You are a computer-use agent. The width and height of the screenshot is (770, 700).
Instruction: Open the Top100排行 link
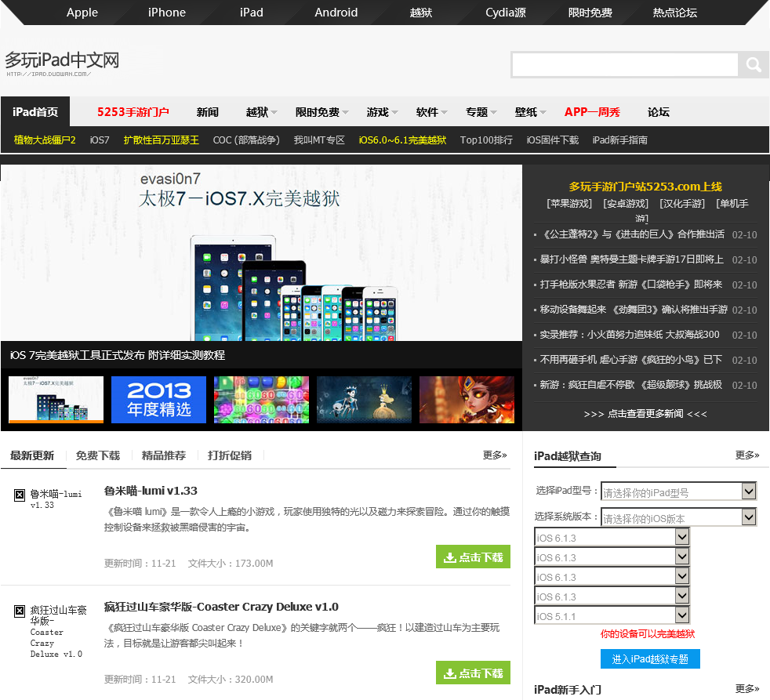click(x=486, y=140)
